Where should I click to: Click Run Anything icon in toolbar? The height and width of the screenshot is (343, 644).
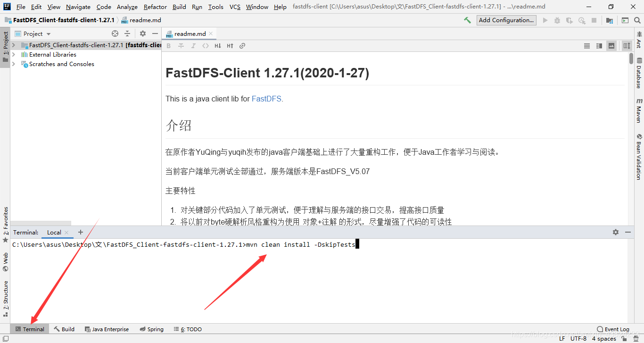[625, 20]
